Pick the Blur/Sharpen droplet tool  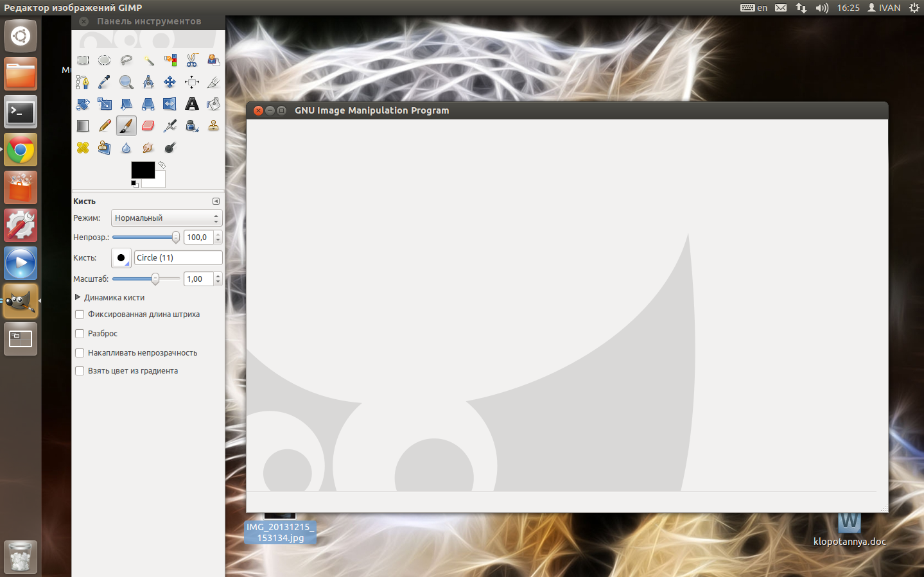point(126,148)
